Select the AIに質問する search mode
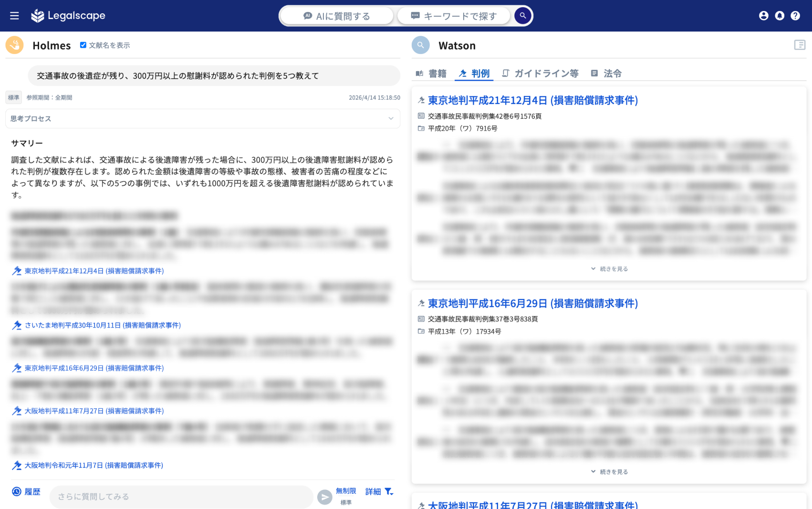The height and width of the screenshot is (509, 812). tap(337, 16)
